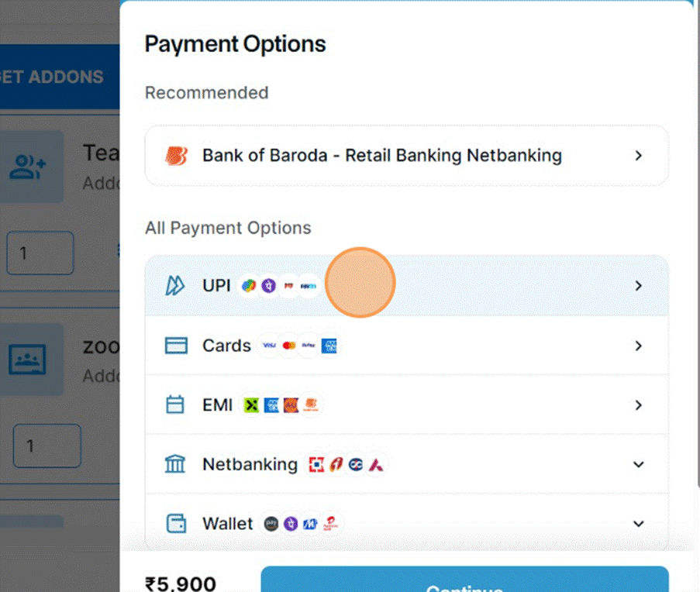Expand the Wallet payment options

638,524
